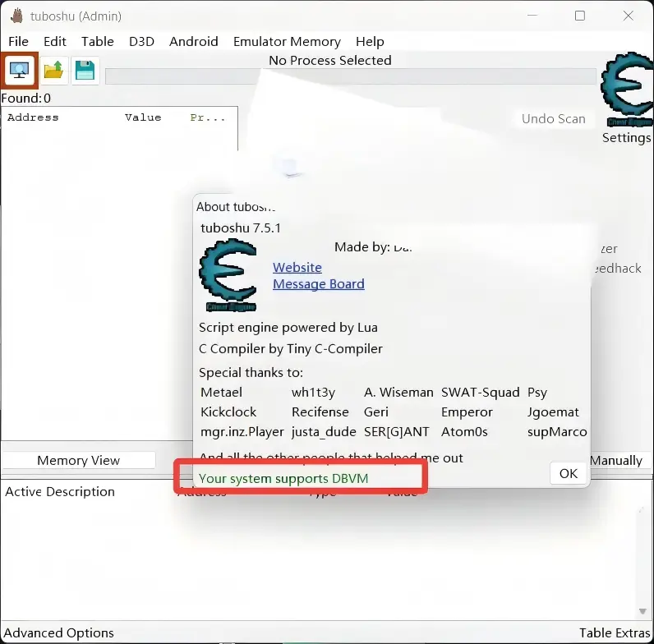Click the 'No Process Selected' label
Screen dimensions: 654x644
click(330, 61)
